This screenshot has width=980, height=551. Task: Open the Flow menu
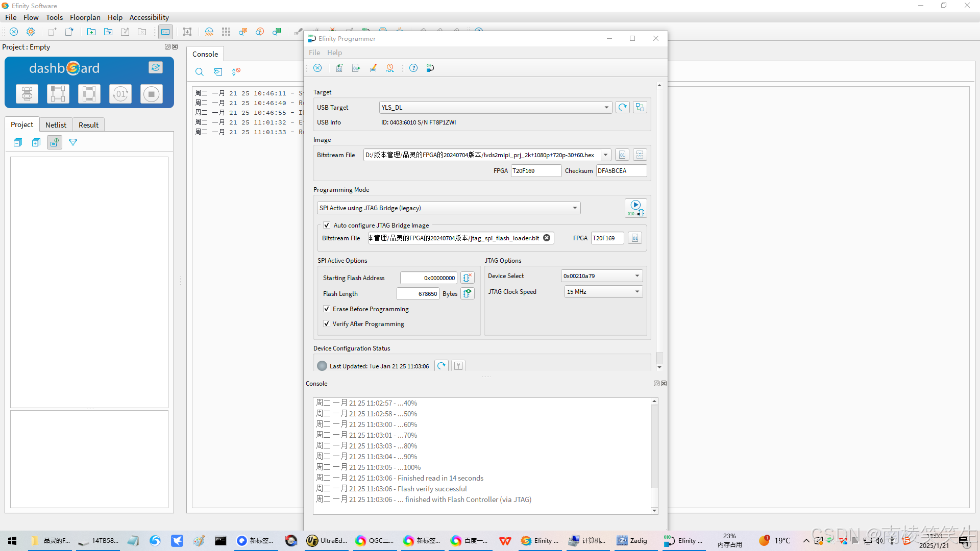31,17
